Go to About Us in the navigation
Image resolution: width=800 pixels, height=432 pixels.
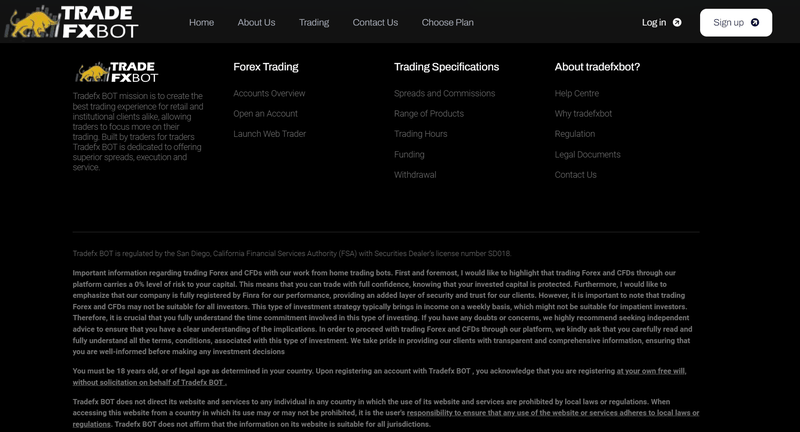pyautogui.click(x=256, y=22)
